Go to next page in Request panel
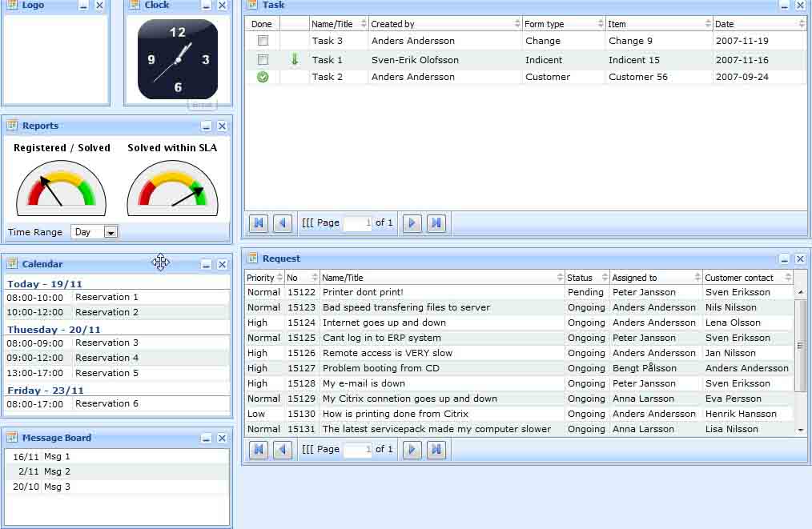812x529 pixels. click(x=412, y=449)
